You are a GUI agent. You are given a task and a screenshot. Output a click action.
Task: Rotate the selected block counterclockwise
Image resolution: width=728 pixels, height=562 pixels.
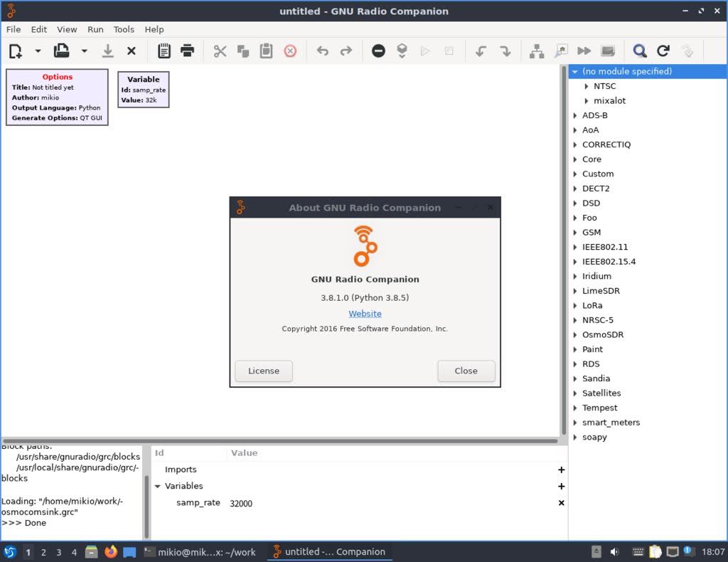480,51
